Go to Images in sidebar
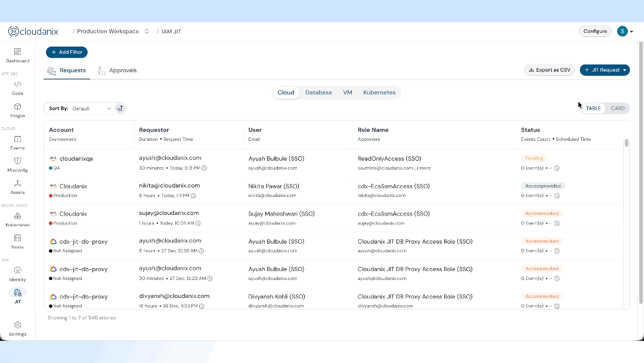Screen dimensions: 644x363 click(x=17, y=110)
